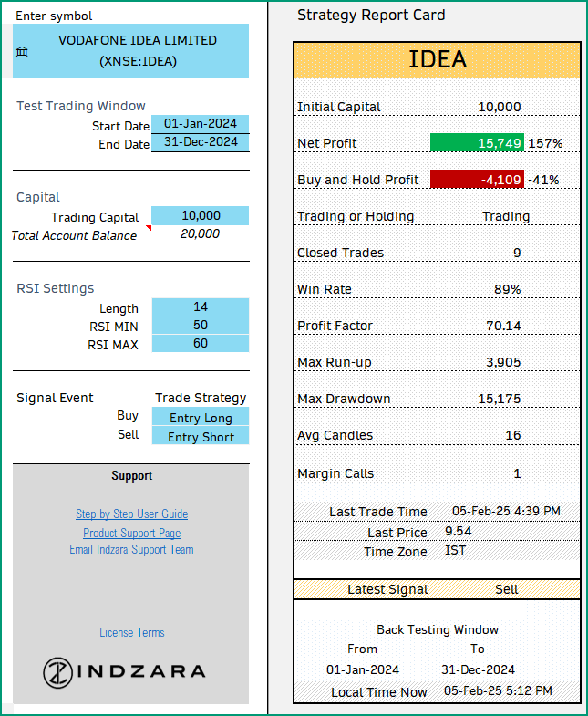Select the Total Account Balance 20,000 value
This screenshot has width=588, height=716.
click(200, 233)
